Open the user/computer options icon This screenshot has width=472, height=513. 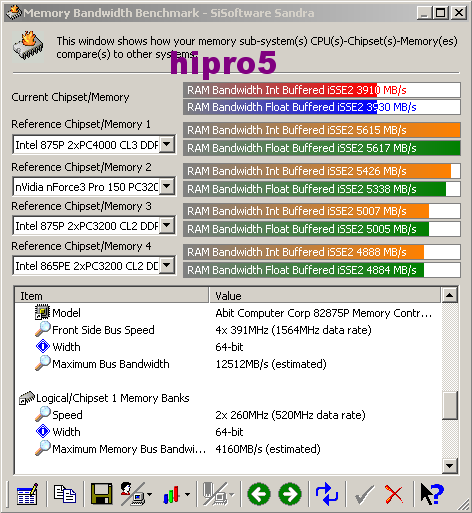tap(133, 494)
